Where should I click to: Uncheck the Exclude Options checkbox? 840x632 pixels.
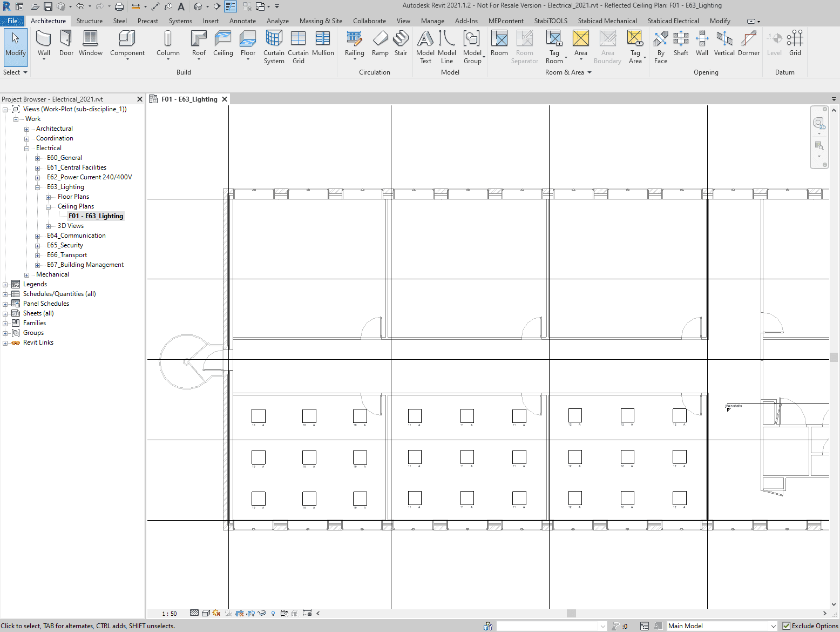[787, 626]
